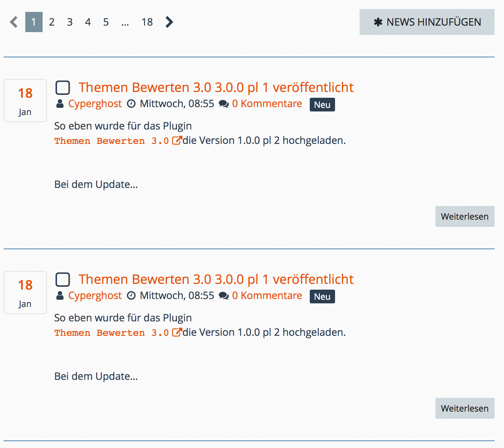Screen dimensions: 504x448
Task: Open first 'Themen Bewerten 3.0 3.0.0 pl 1' title
Action: pos(216,88)
